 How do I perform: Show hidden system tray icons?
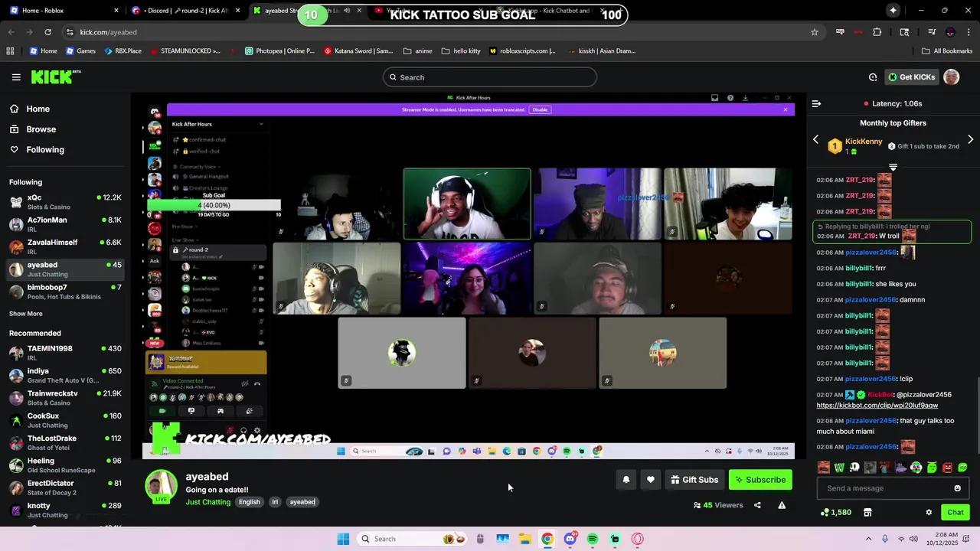pyautogui.click(x=868, y=539)
